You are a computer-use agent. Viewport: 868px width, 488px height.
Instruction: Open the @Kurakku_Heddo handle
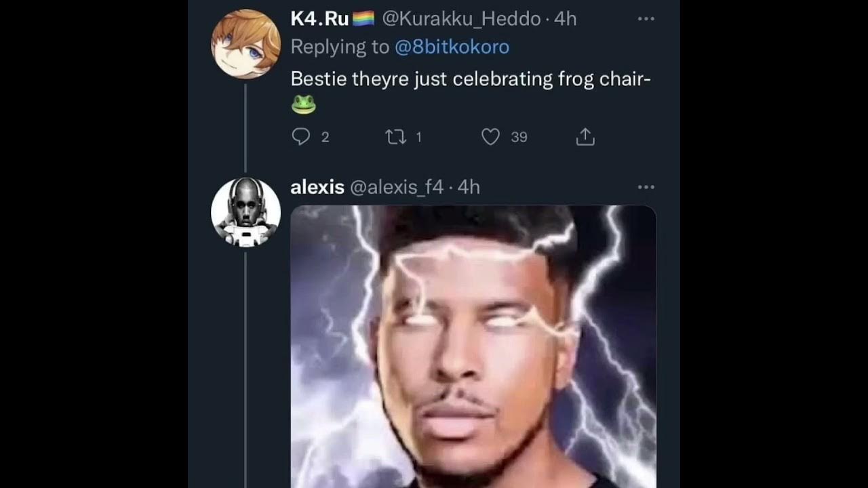[461, 19]
